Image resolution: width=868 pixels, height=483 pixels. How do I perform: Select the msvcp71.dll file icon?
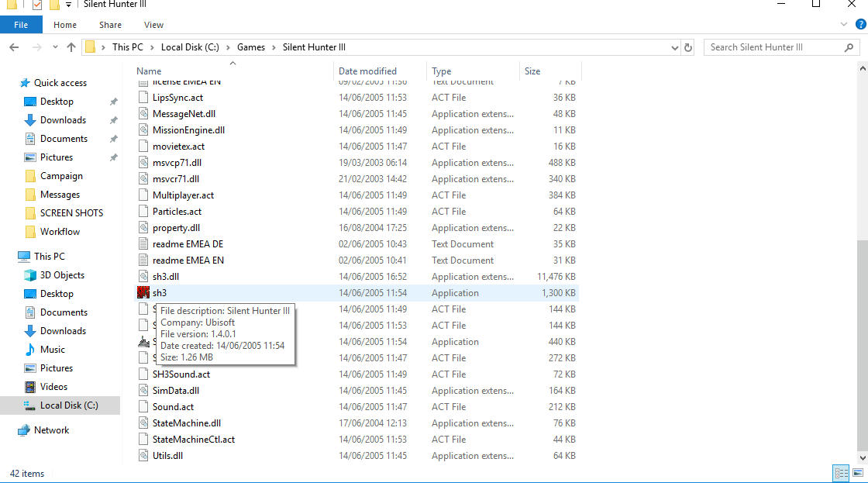click(x=143, y=163)
